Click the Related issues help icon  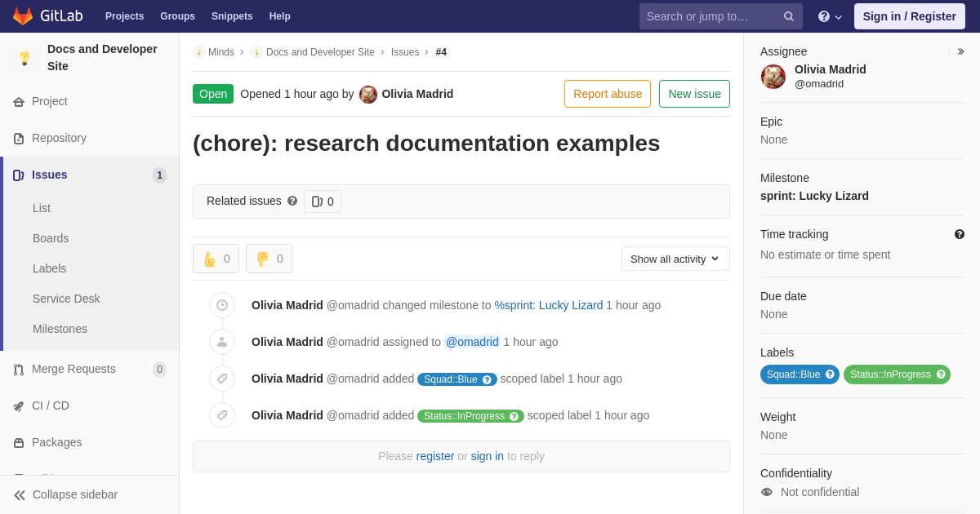click(x=292, y=201)
